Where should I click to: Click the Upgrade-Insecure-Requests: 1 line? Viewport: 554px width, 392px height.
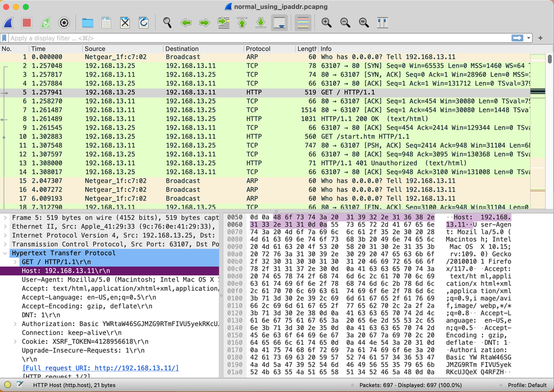[x=109, y=350]
